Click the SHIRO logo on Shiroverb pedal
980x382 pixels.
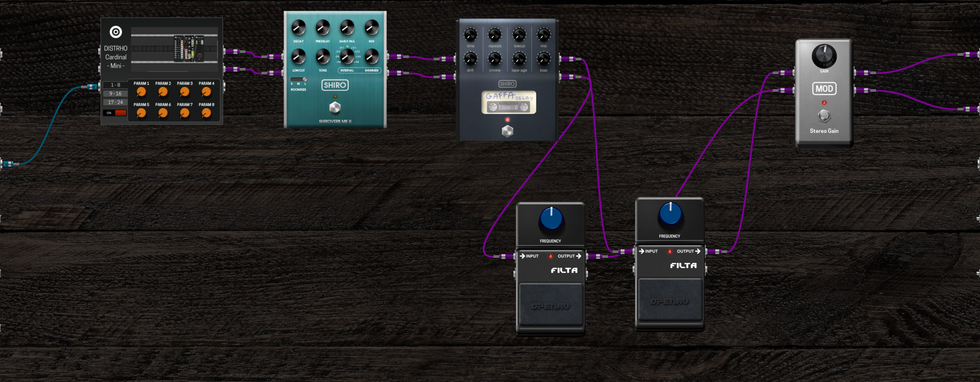pyautogui.click(x=335, y=85)
